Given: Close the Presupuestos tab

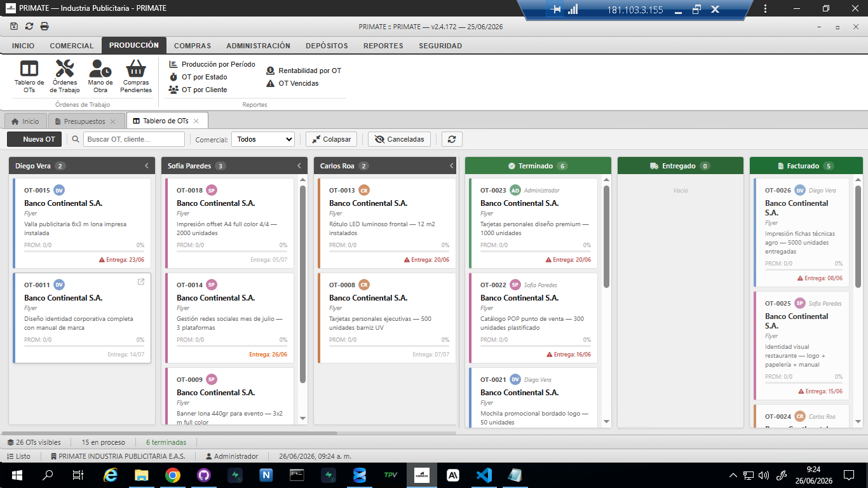Looking at the screenshot, I should tap(113, 121).
